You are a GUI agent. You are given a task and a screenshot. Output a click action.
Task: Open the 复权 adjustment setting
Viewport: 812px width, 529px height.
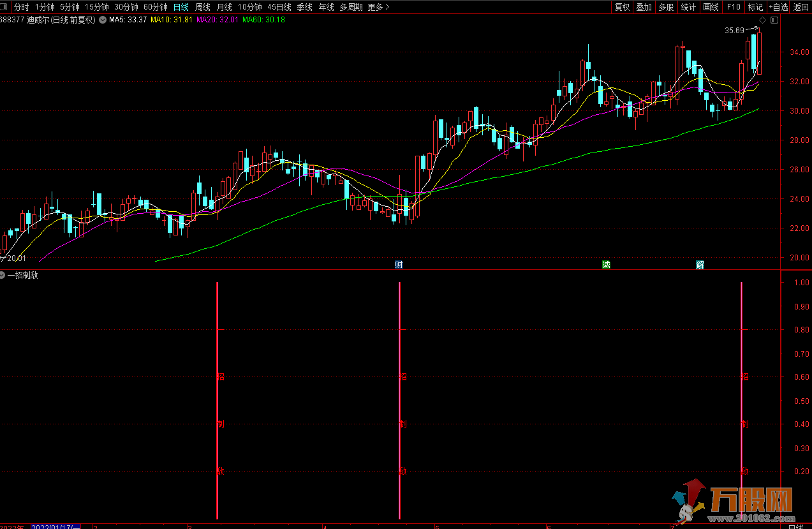(x=622, y=7)
